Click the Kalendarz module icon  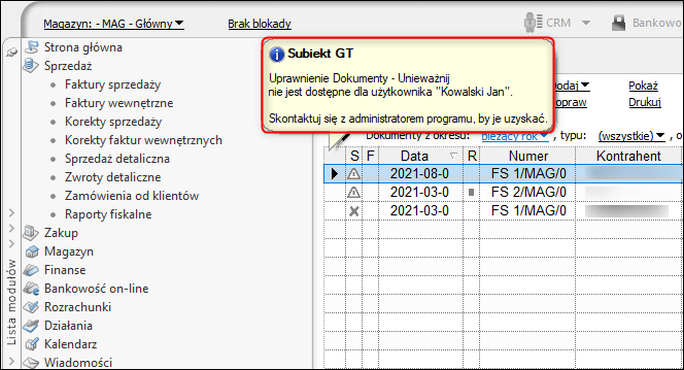click(x=31, y=344)
